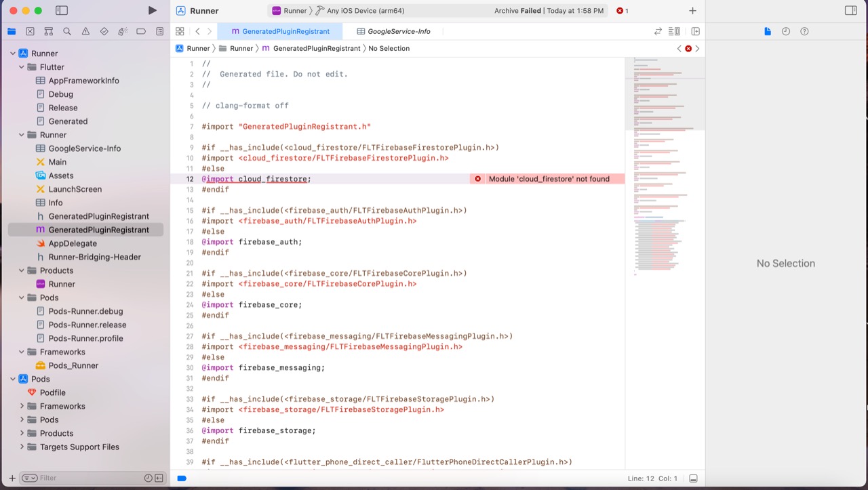Toggle recently modified files filter
The width and height of the screenshot is (868, 490).
(x=149, y=478)
